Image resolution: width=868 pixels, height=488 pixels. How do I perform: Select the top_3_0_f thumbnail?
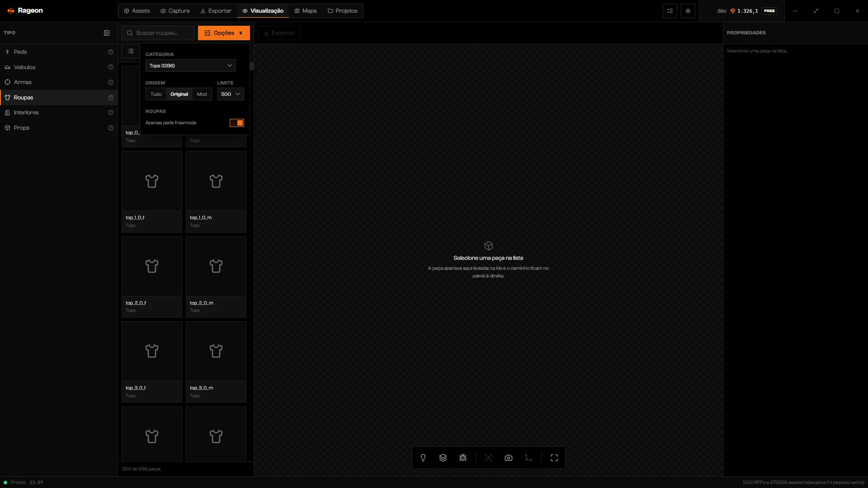pyautogui.click(x=152, y=362)
